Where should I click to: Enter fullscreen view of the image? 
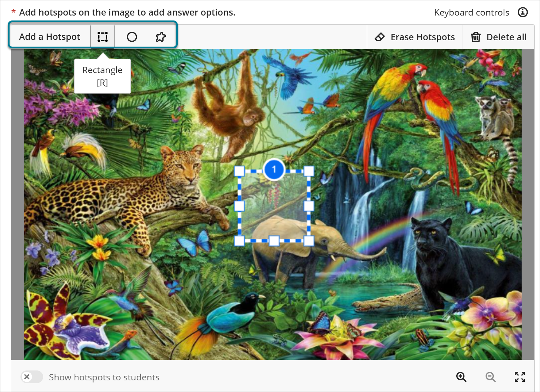point(520,377)
